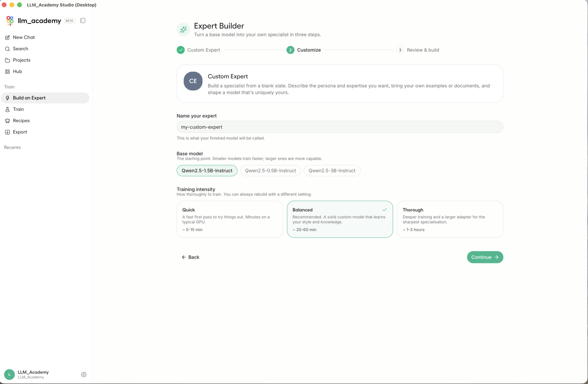The height and width of the screenshot is (384, 588).
Task: Click the green L user avatar
Action: click(x=10, y=374)
